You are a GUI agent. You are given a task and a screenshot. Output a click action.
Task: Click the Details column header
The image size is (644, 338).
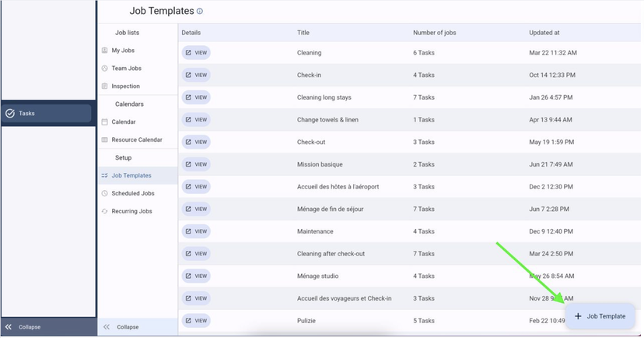pos(191,33)
